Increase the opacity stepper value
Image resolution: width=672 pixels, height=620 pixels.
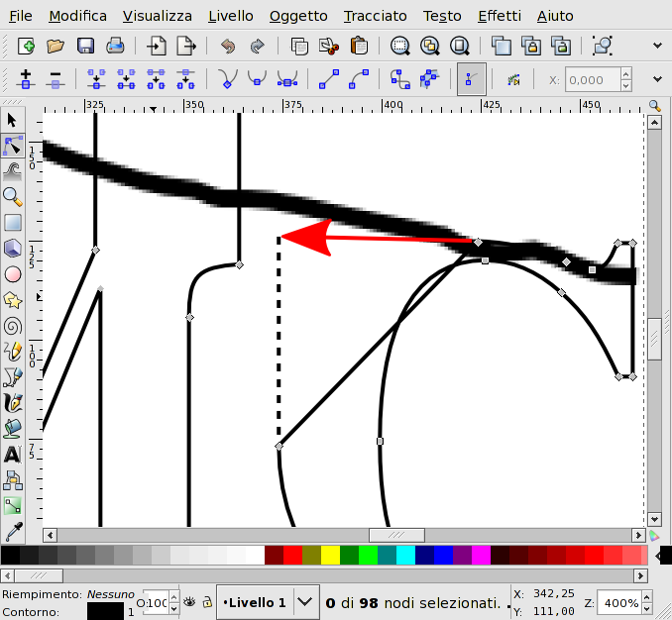pos(173,597)
